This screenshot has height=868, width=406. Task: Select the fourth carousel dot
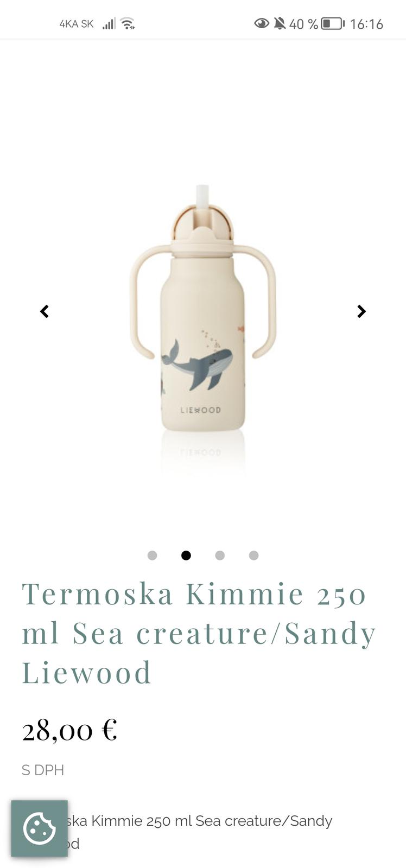point(253,556)
